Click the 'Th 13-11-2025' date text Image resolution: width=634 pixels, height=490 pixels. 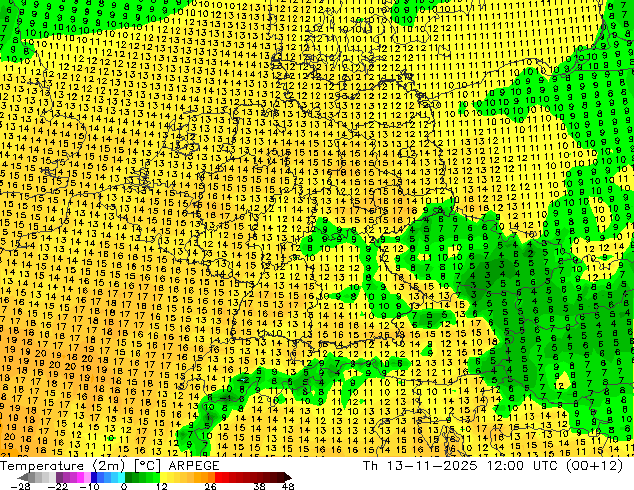(x=420, y=466)
